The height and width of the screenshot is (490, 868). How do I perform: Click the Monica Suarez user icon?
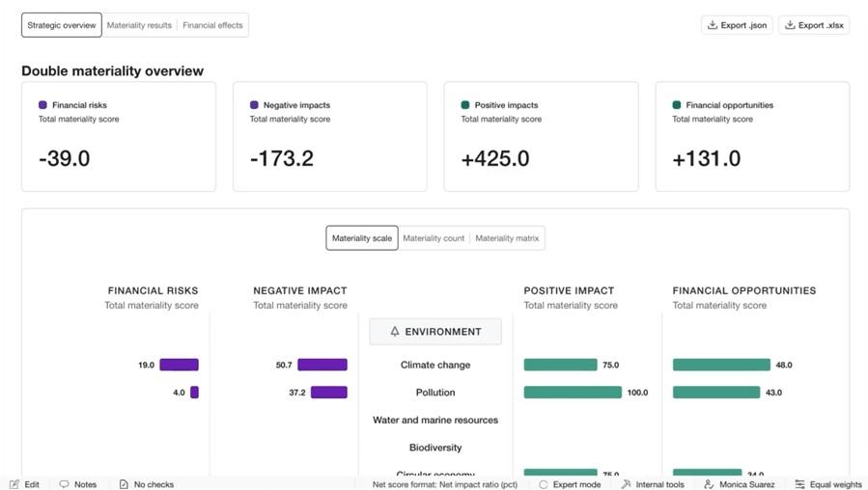[709, 484]
